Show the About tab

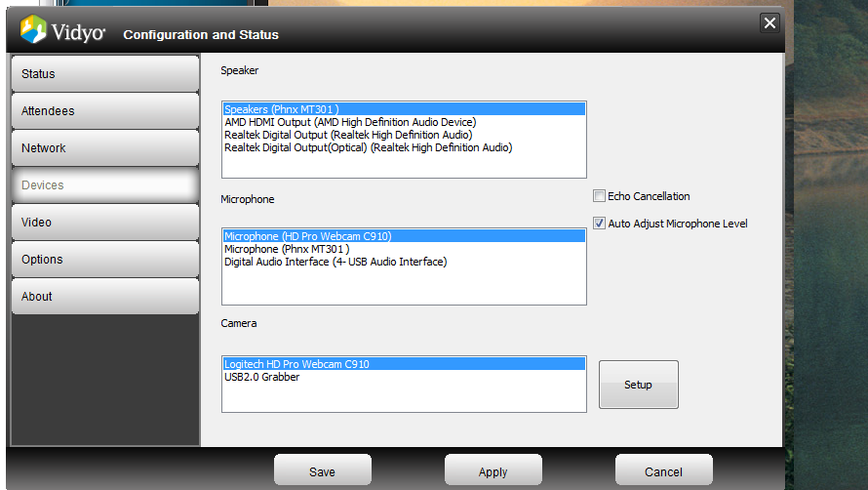pyautogui.click(x=105, y=297)
